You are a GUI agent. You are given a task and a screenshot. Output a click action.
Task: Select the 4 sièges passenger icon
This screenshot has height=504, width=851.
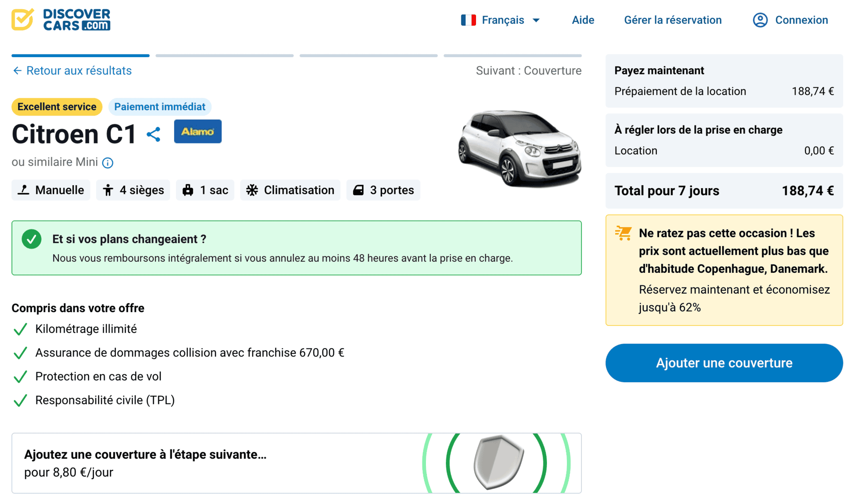109,190
